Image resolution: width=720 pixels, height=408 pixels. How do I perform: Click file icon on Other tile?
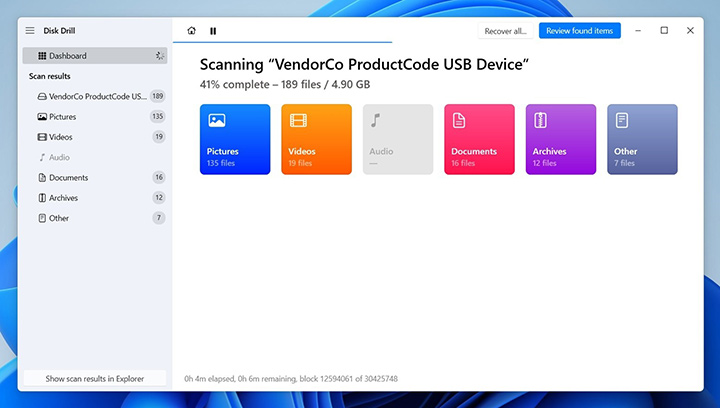[x=622, y=120]
